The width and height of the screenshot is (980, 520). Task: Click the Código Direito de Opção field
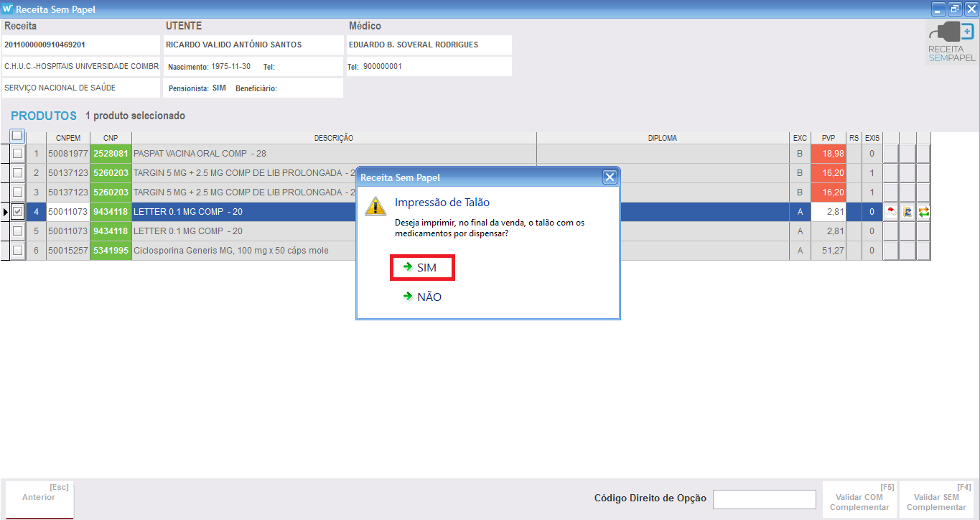[x=764, y=499]
